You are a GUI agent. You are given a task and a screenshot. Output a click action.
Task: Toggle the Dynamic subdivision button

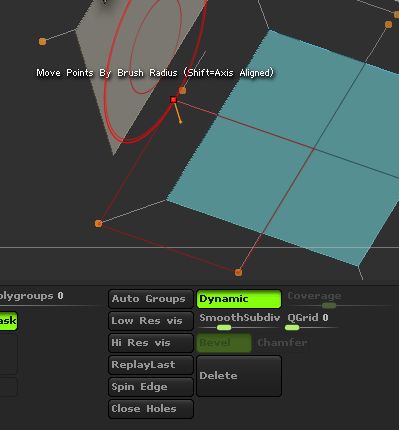pos(239,299)
